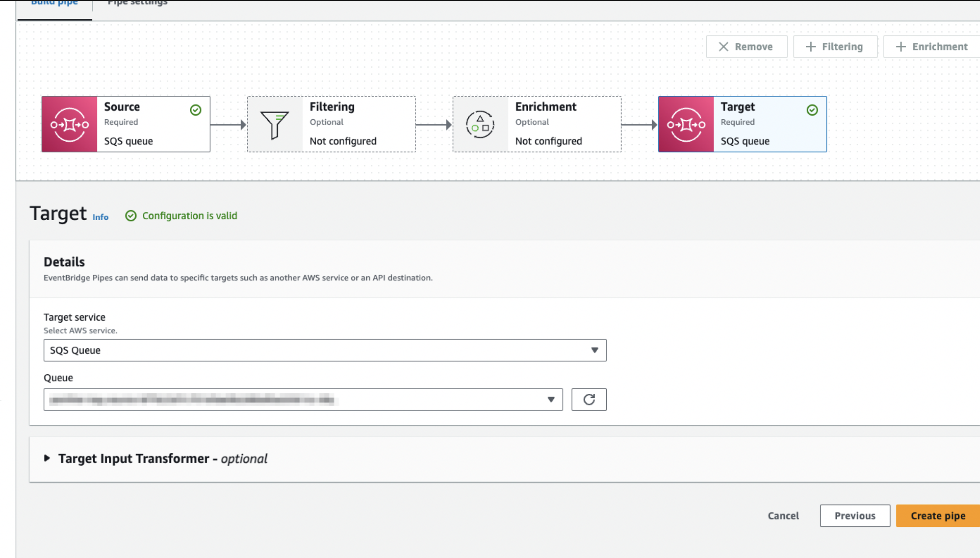This screenshot has height=558, width=980.
Task: Click Cancel to abort pipe creation
Action: [x=783, y=516]
